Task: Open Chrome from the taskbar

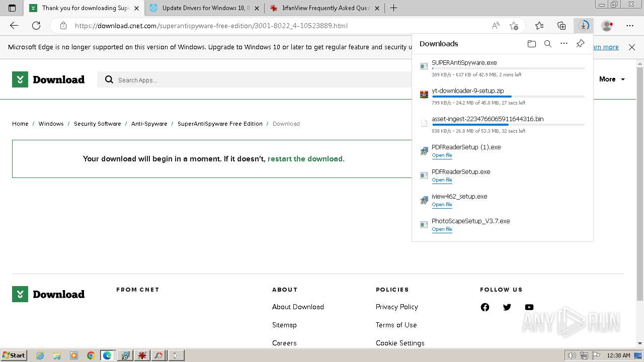Action: click(91, 355)
